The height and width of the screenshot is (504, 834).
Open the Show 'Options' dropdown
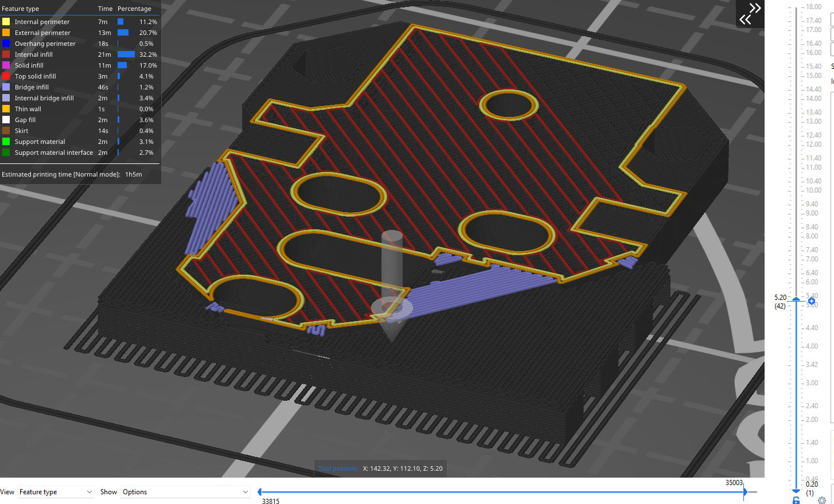click(x=185, y=491)
